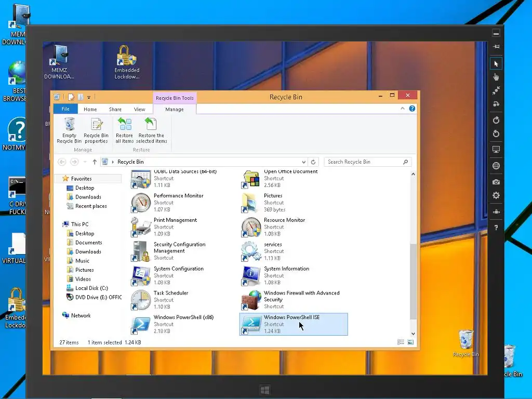The height and width of the screenshot is (399, 532).
Task: Click the Forward navigation button
Action: point(74,162)
